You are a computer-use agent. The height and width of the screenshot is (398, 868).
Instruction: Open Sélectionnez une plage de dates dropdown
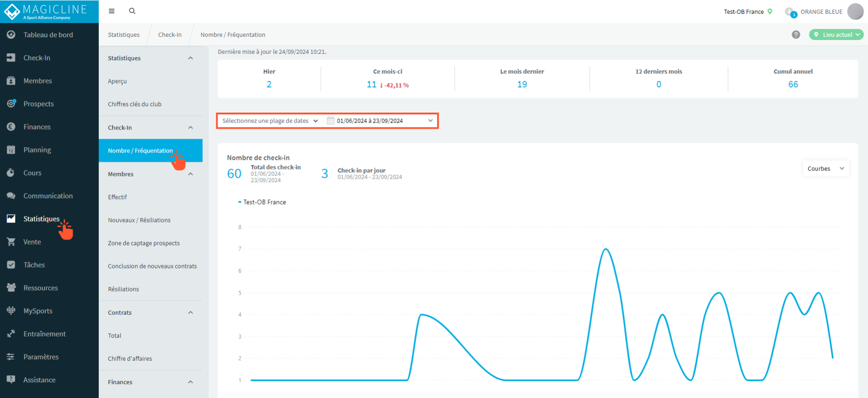270,121
